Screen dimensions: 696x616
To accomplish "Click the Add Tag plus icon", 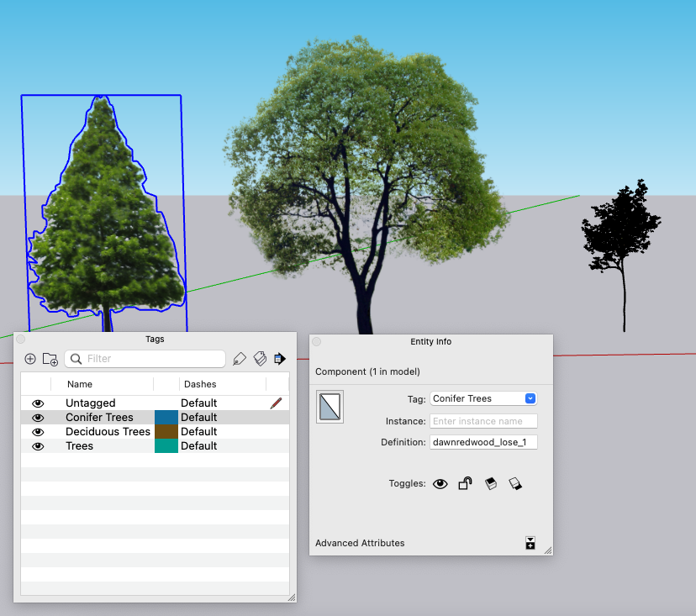I will 30,359.
